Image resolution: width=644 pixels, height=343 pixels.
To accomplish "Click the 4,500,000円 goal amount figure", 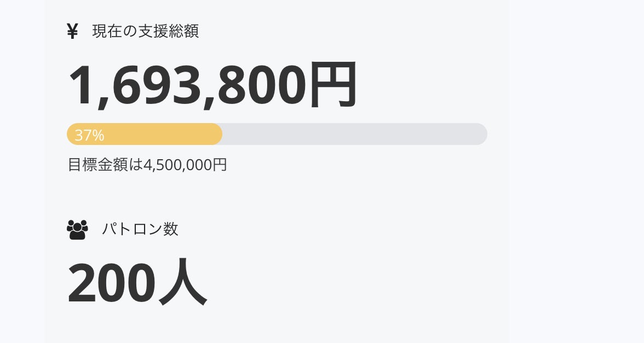I will click(185, 165).
